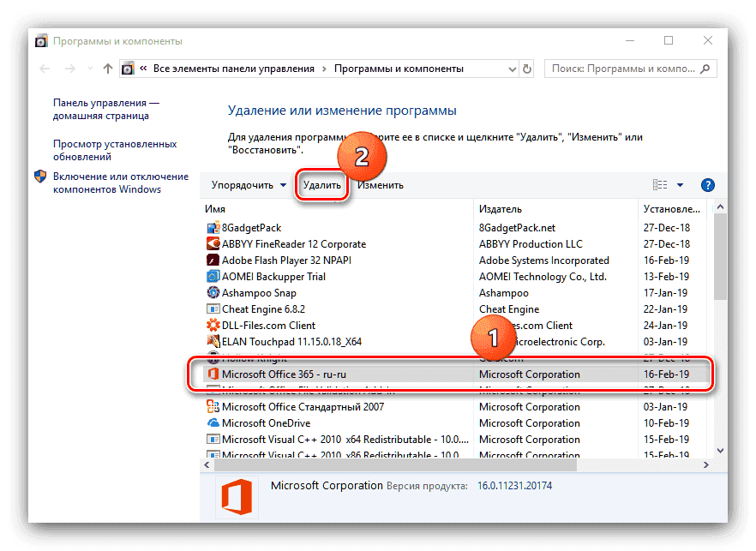Open the Упорядочить dropdown menu
This screenshot has width=756, height=551.
pos(249,185)
